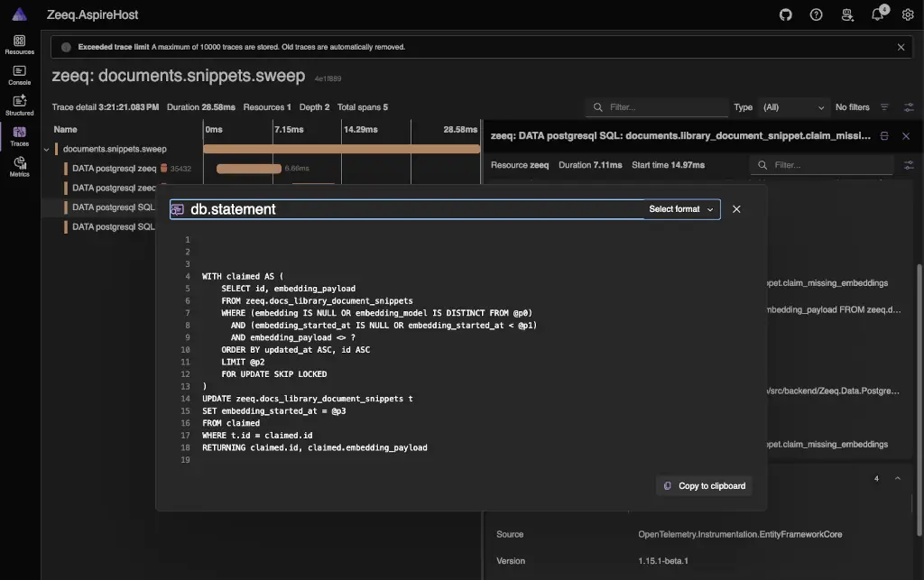
Task: Open the GitHub repository icon
Action: 786,14
